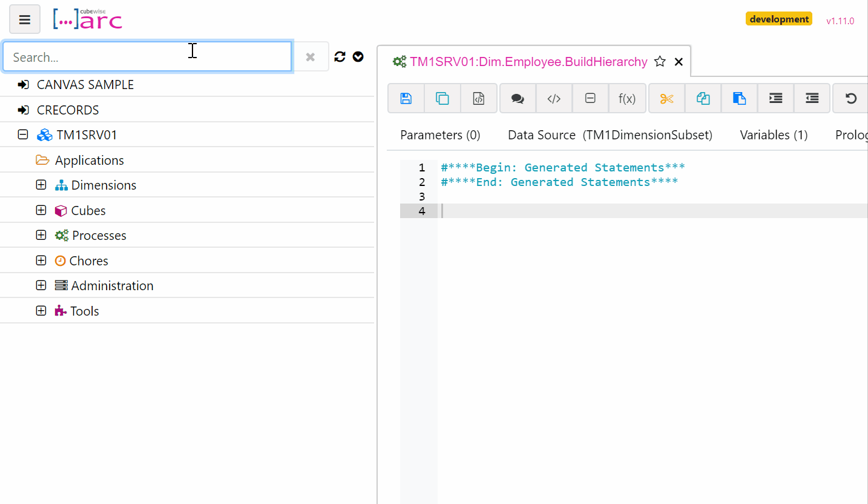This screenshot has height=504, width=868.
Task: Refresh the server tree
Action: point(339,56)
